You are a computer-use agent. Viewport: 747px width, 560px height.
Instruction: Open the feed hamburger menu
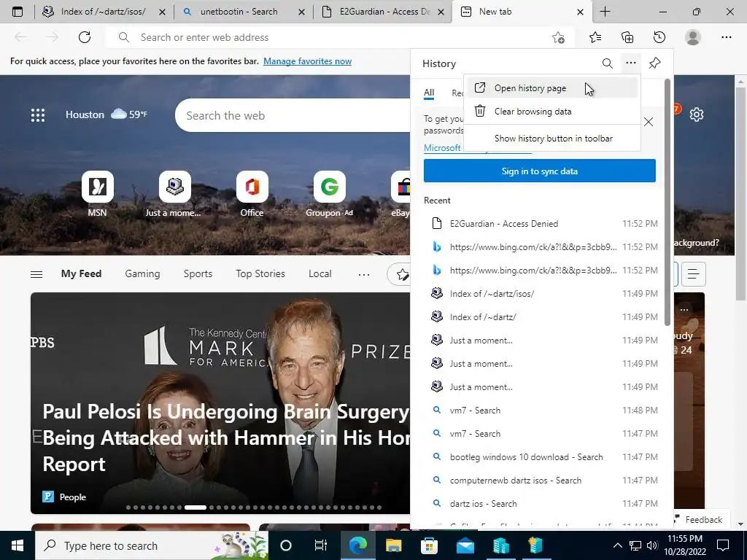click(x=36, y=274)
